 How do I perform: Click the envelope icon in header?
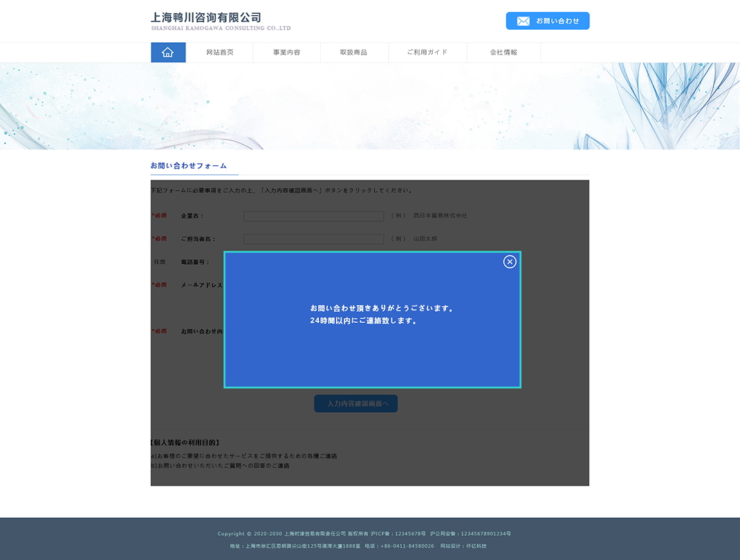point(524,21)
